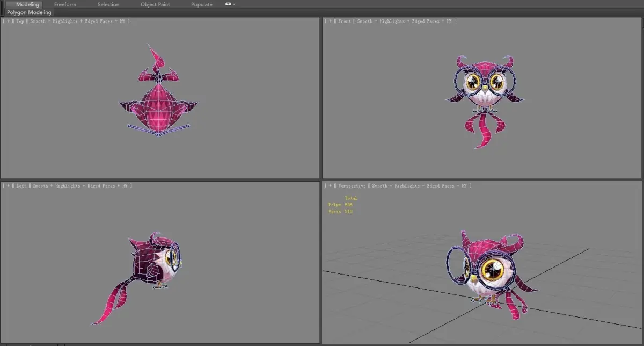Screen dimensions: 644x346
Task: Open the Selection ribbon tab
Action: (x=108, y=4)
